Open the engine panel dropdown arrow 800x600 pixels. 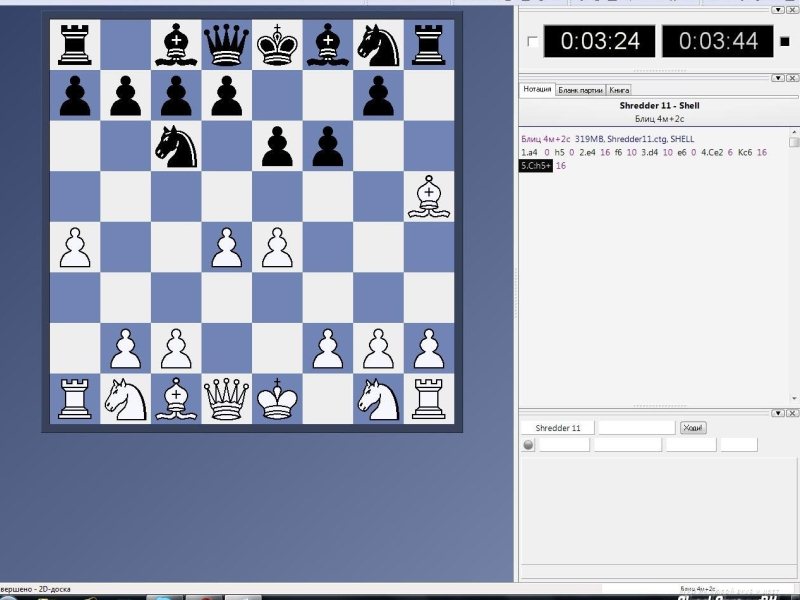tap(777, 412)
